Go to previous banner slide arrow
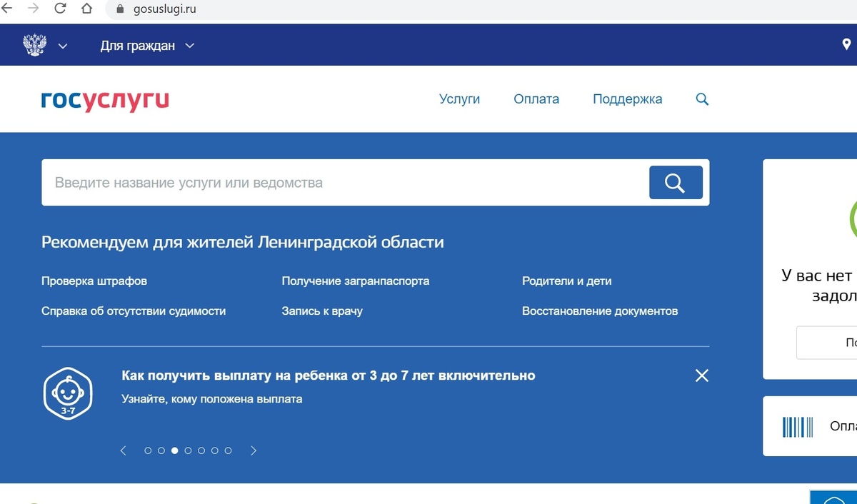The width and height of the screenshot is (857, 504). click(124, 450)
